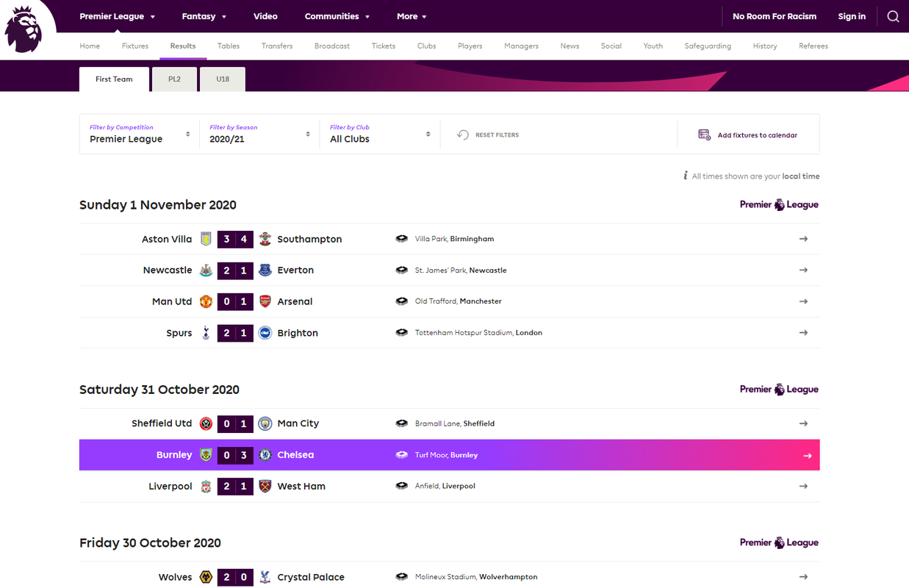The image size is (909, 588).
Task: Open the Broadcast navigation link
Action: [x=332, y=46]
